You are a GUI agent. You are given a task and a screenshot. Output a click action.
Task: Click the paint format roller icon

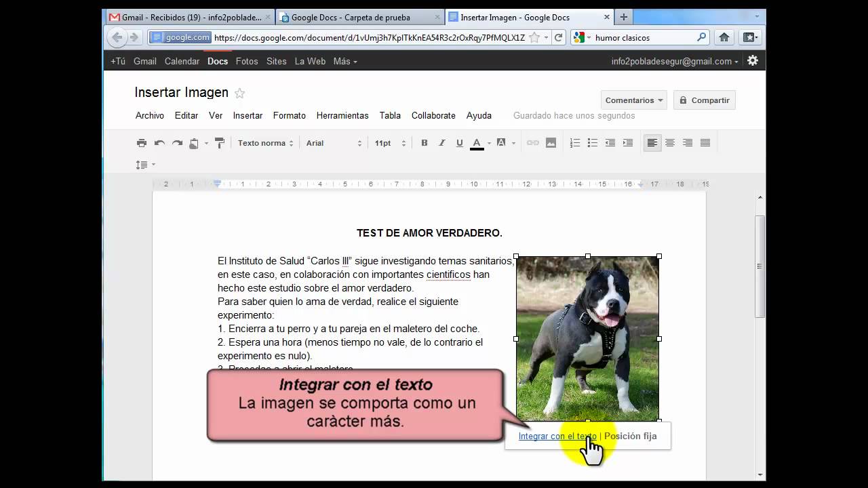click(219, 143)
